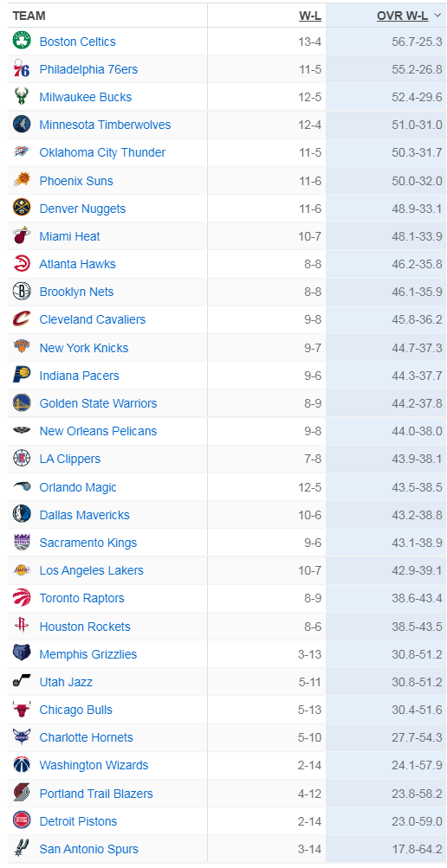Image resolution: width=447 pixels, height=868 pixels.
Task: Open the Minnesota Timberwolves team link
Action: 105,125
